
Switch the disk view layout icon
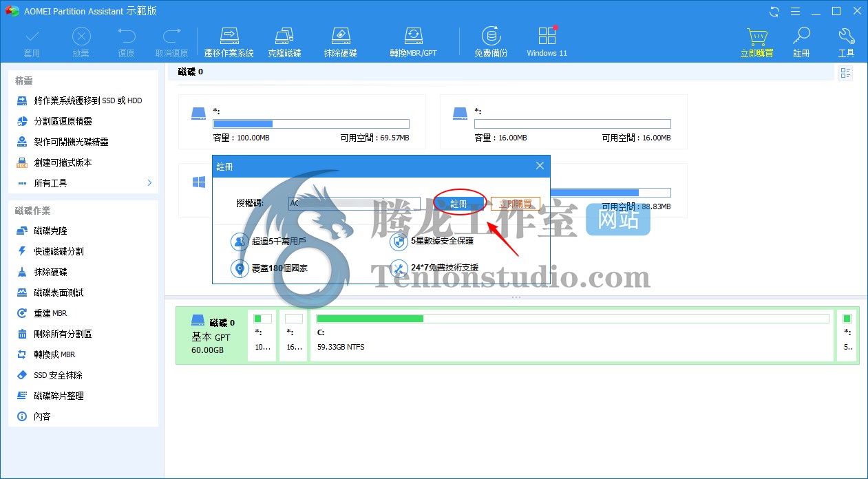click(846, 73)
